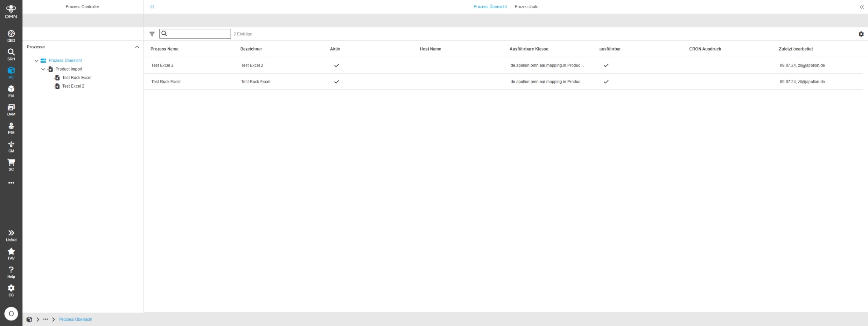Image resolution: width=868 pixels, height=326 pixels.
Task: Click last-edited date in Test Ruck Excel row
Action: (802, 82)
